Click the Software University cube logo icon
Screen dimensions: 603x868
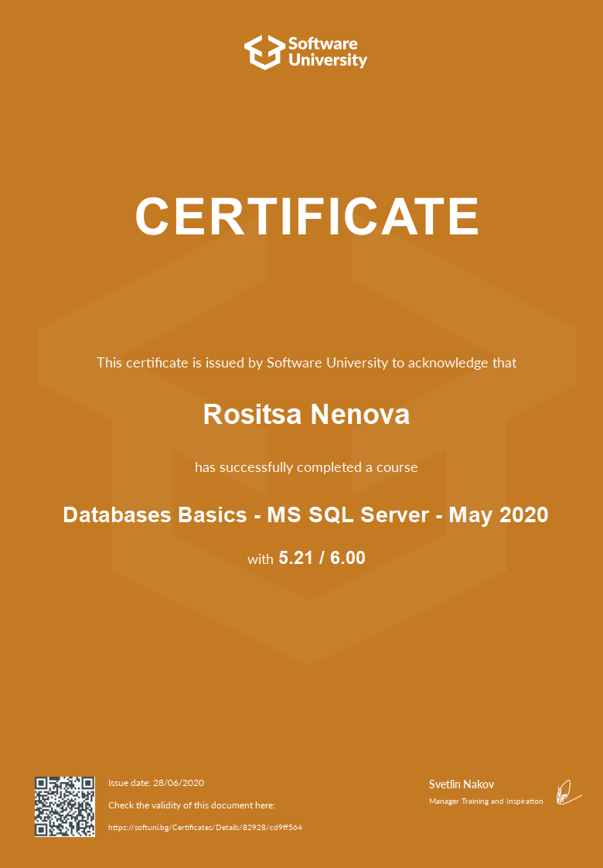pos(264,52)
